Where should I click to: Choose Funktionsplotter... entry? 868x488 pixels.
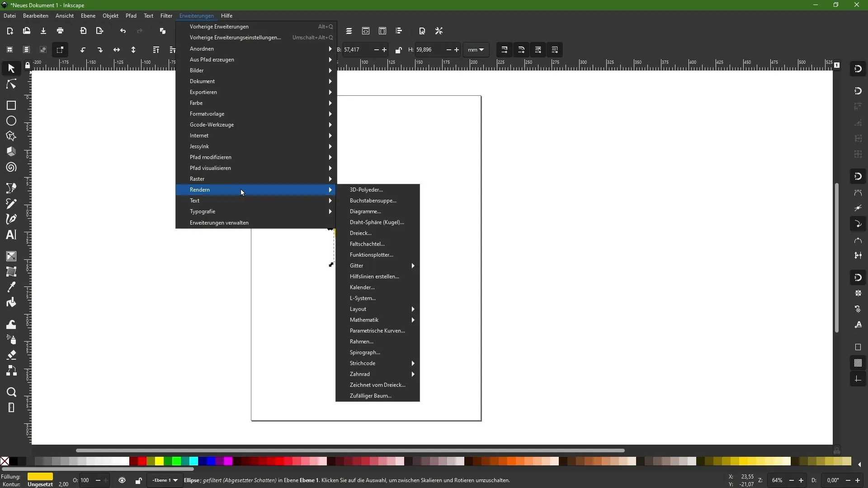click(378, 255)
